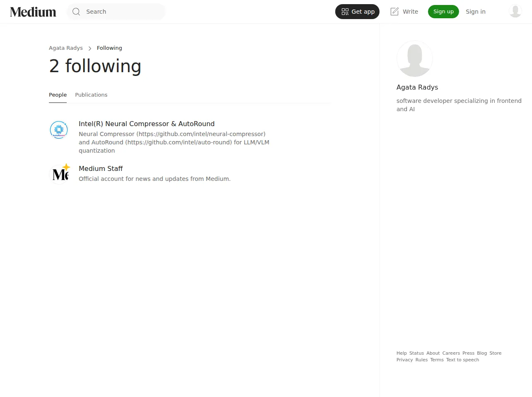Click the search magnifier icon
Screen dimensions: 532x397
click(x=76, y=12)
